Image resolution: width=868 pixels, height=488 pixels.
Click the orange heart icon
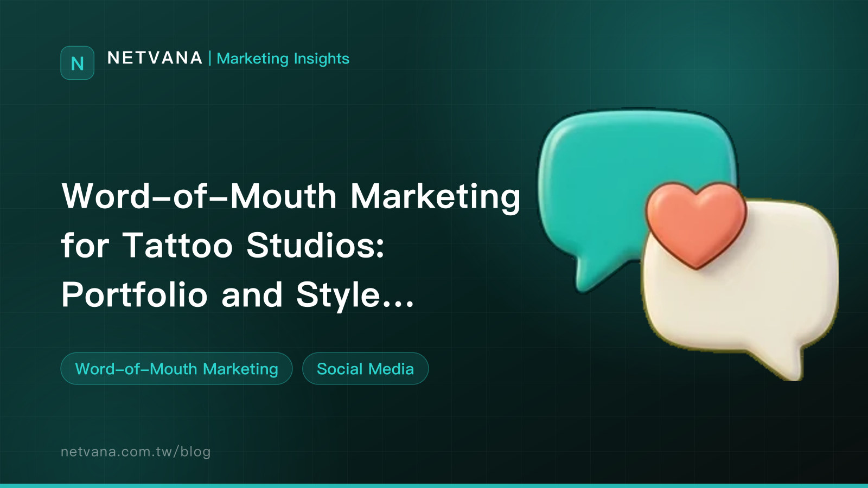click(696, 224)
